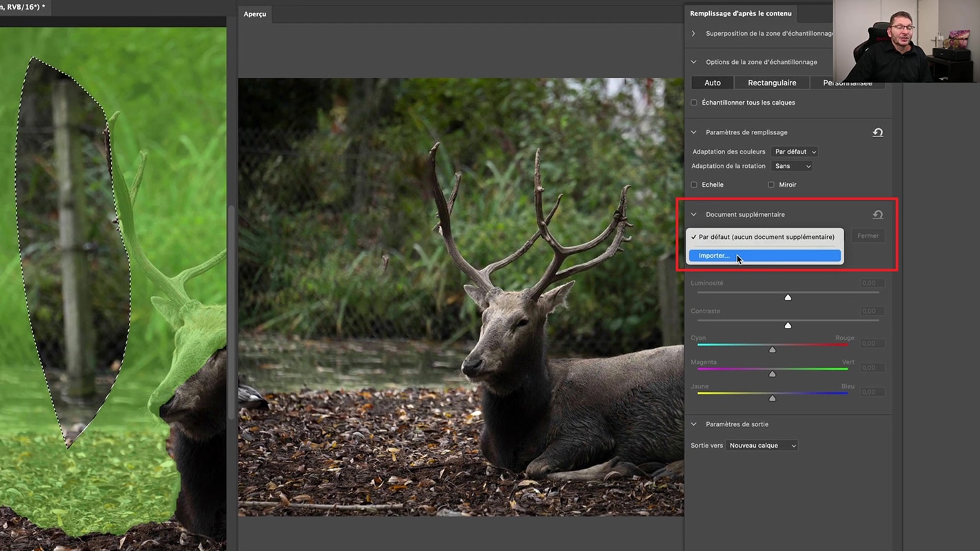Click the Luminosité value field
The image size is (980, 551).
tap(872, 283)
